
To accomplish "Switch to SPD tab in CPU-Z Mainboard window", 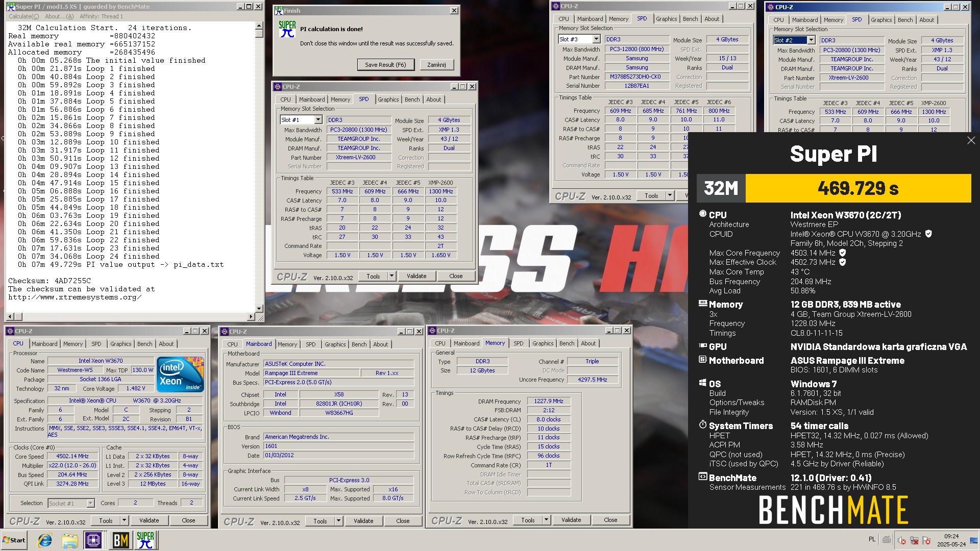I will coord(310,344).
